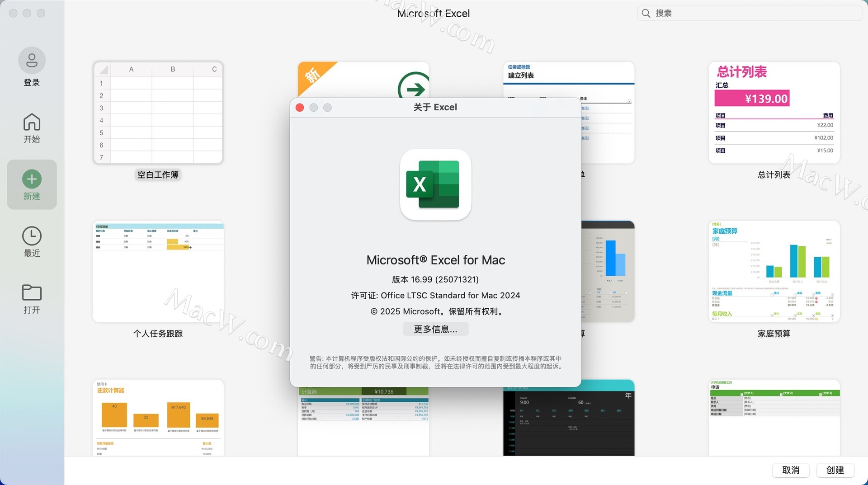Click the Excel app icon in About dialog

435,184
